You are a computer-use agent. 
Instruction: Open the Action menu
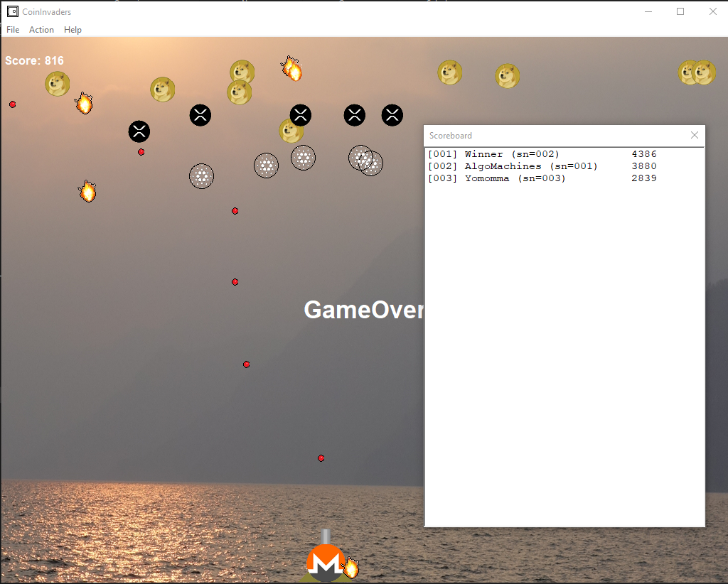[41, 30]
